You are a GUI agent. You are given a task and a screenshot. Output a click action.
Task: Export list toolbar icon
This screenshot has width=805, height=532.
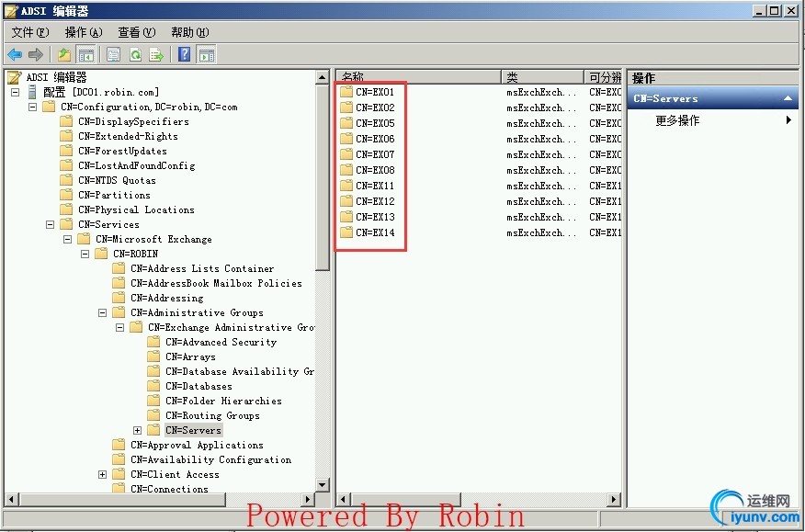coord(156,54)
